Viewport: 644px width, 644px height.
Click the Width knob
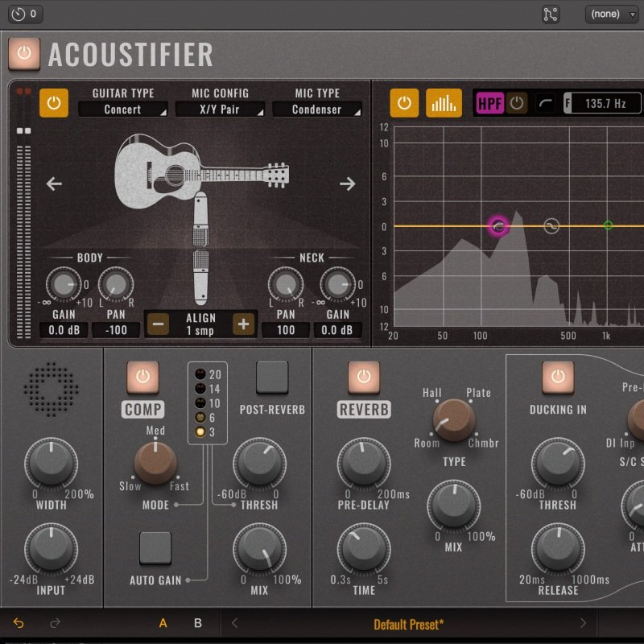pyautogui.click(x=52, y=464)
